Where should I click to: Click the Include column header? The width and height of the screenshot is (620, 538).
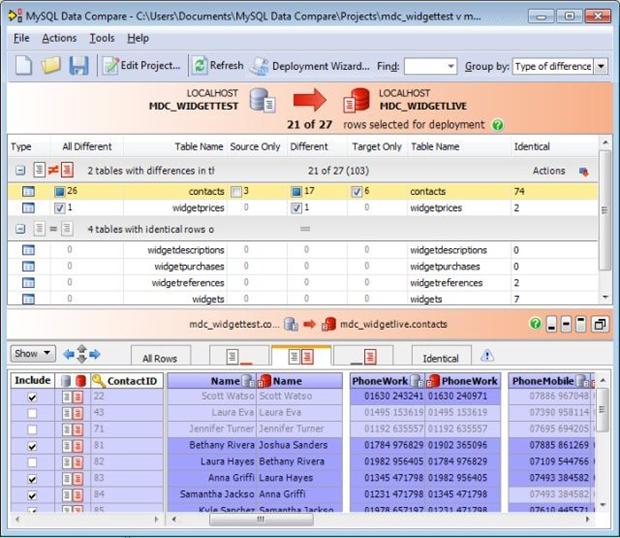point(32,381)
